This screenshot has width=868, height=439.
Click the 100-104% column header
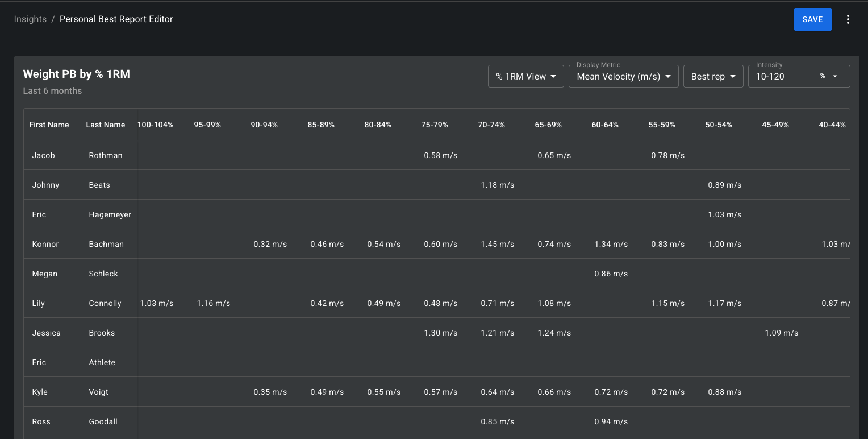(x=156, y=125)
